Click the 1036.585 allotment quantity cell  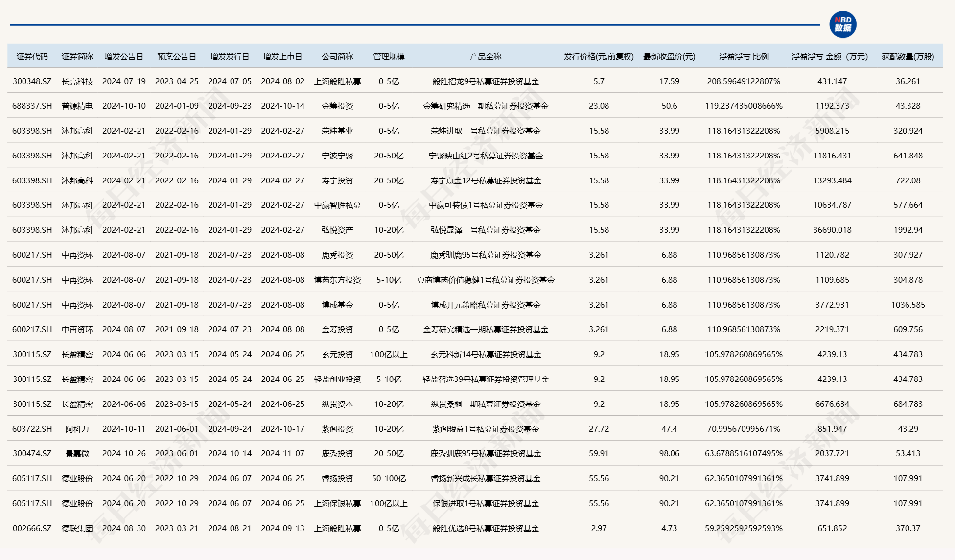[908, 305]
